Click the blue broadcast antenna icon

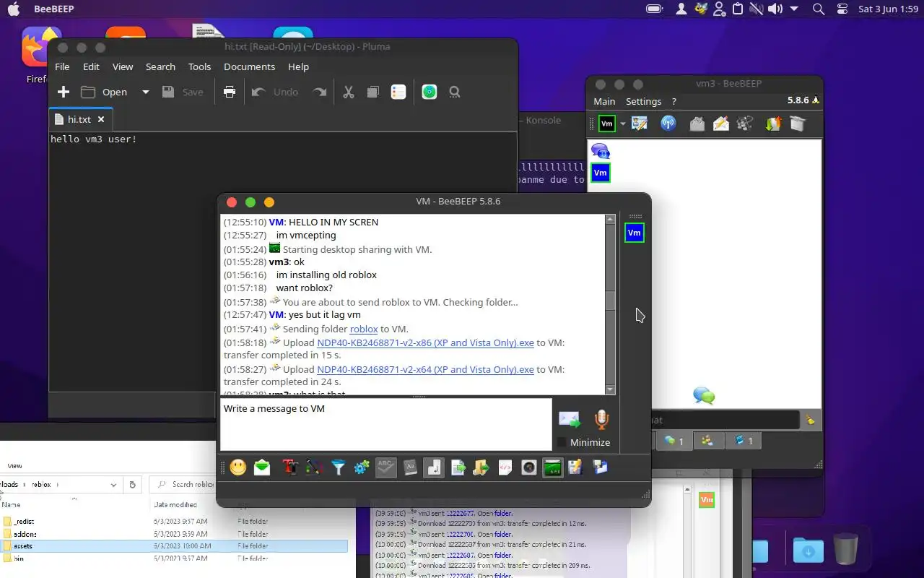[x=668, y=124]
